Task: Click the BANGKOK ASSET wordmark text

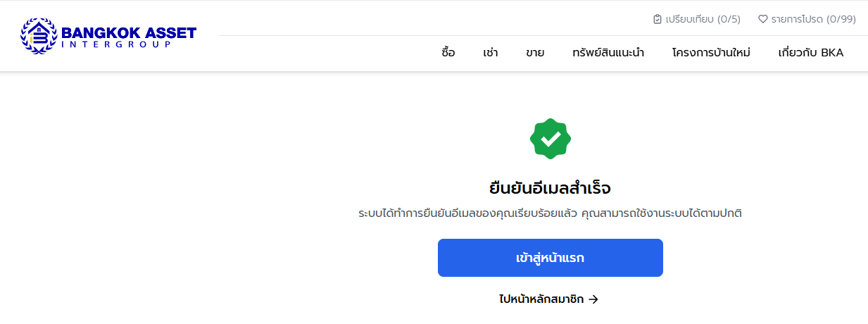Action: pos(129,32)
